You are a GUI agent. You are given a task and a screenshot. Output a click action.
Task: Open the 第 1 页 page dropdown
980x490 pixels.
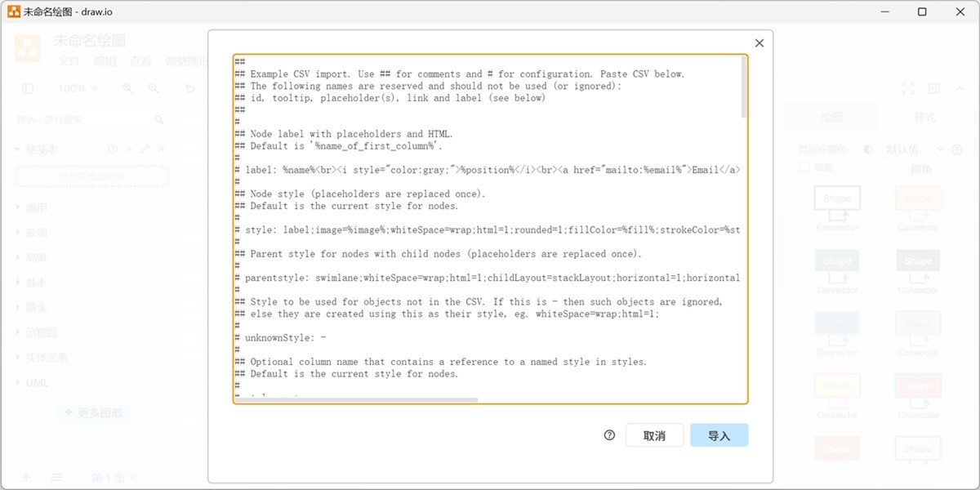point(113,477)
